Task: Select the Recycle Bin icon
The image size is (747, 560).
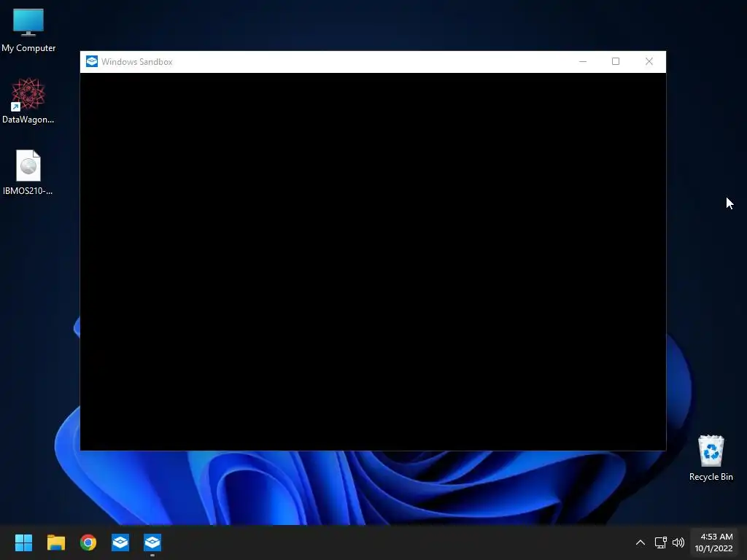Action: 711,458
